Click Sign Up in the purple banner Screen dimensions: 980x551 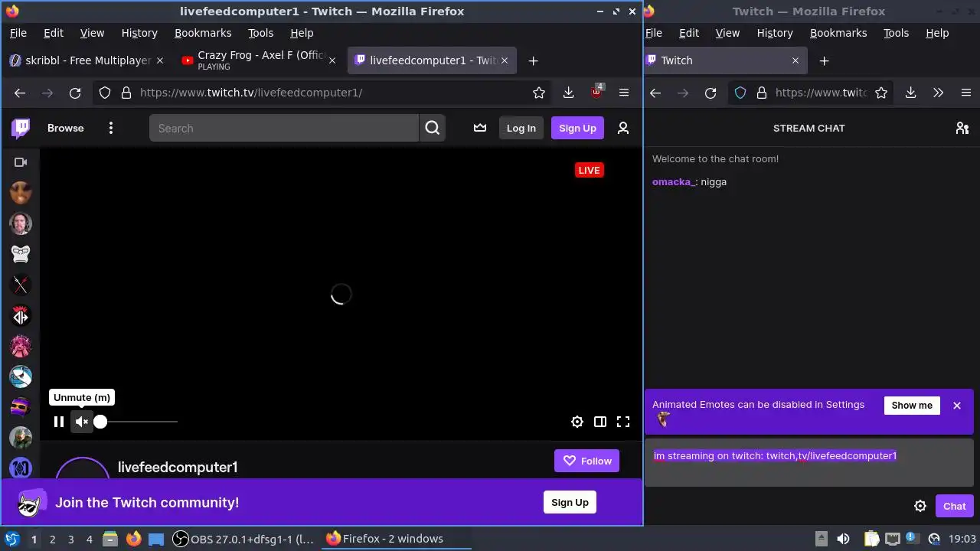click(570, 502)
